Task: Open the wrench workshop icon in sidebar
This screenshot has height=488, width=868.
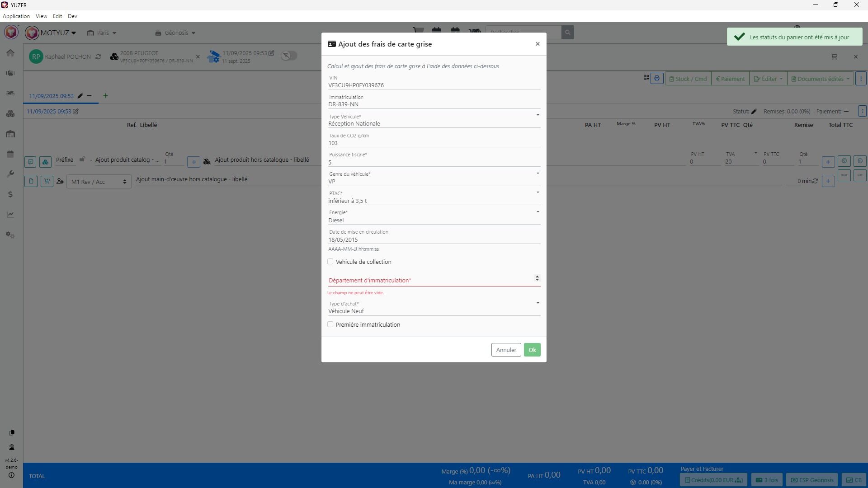Action: coord(10,174)
